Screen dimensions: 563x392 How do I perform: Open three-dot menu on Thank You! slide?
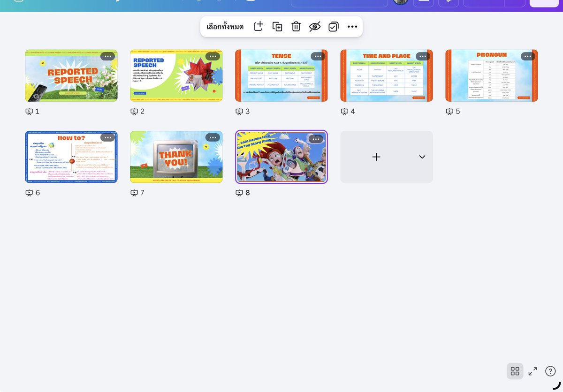coord(213,137)
